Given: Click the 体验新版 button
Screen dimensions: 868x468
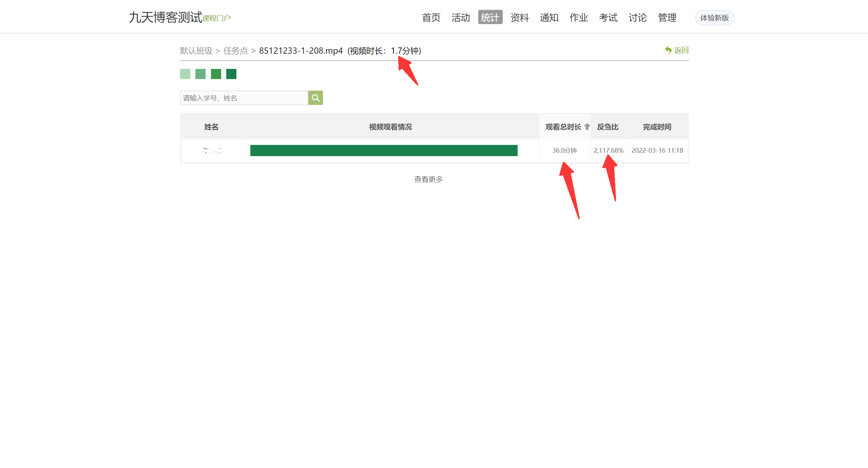Looking at the screenshot, I should click(714, 18).
